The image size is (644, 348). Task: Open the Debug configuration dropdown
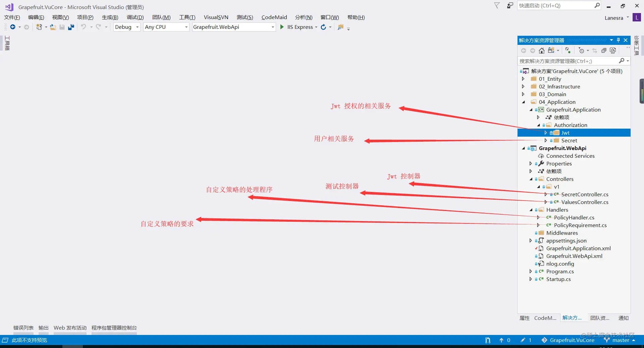pyautogui.click(x=137, y=27)
